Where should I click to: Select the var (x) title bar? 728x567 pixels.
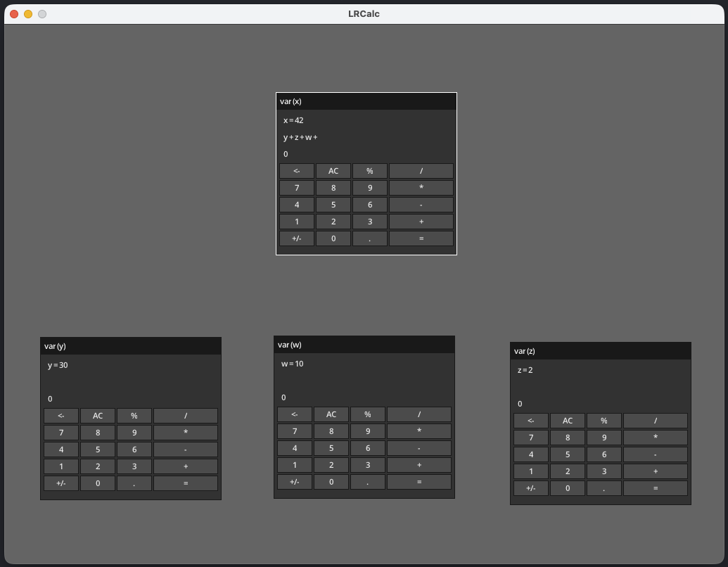(366, 101)
